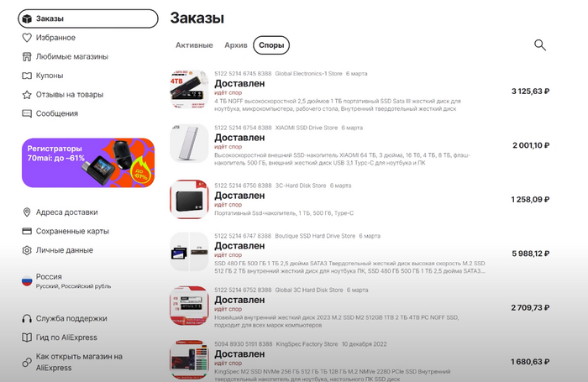588x382 pixels.
Task: Open the 4TB SSD product thumbnail
Action: point(189,89)
